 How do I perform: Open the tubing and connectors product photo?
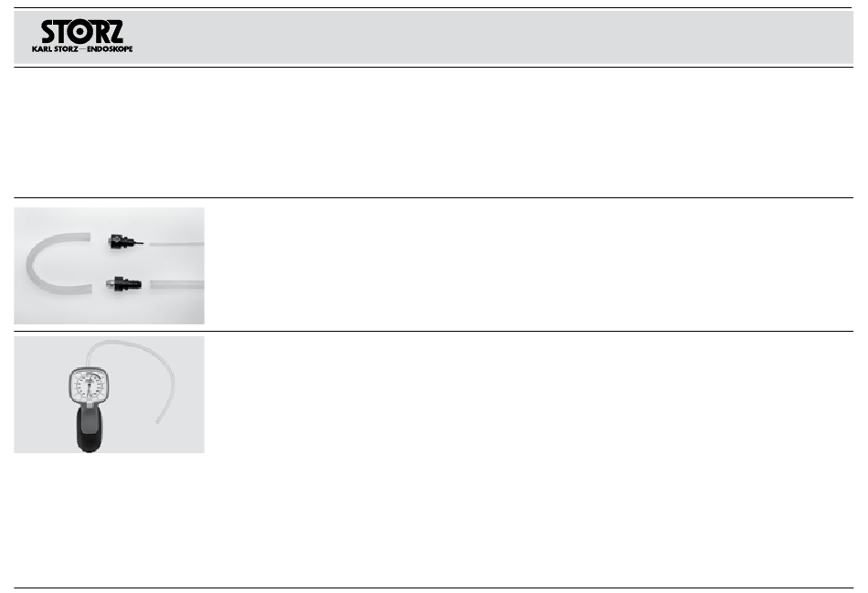(109, 266)
